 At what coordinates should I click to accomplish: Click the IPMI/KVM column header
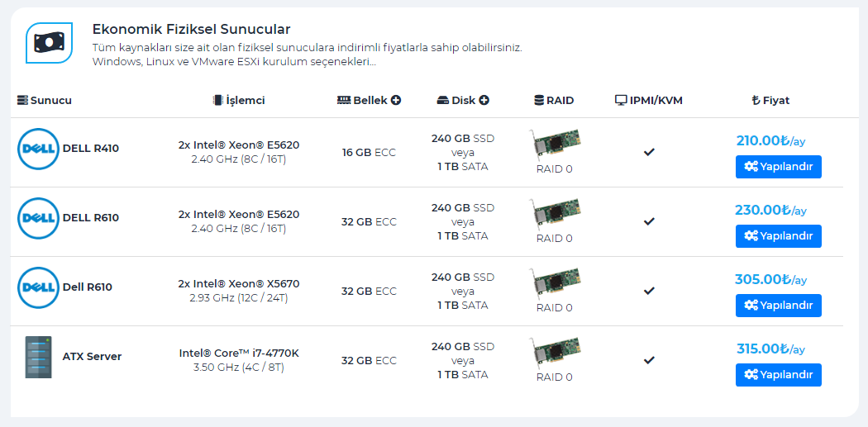tap(649, 101)
